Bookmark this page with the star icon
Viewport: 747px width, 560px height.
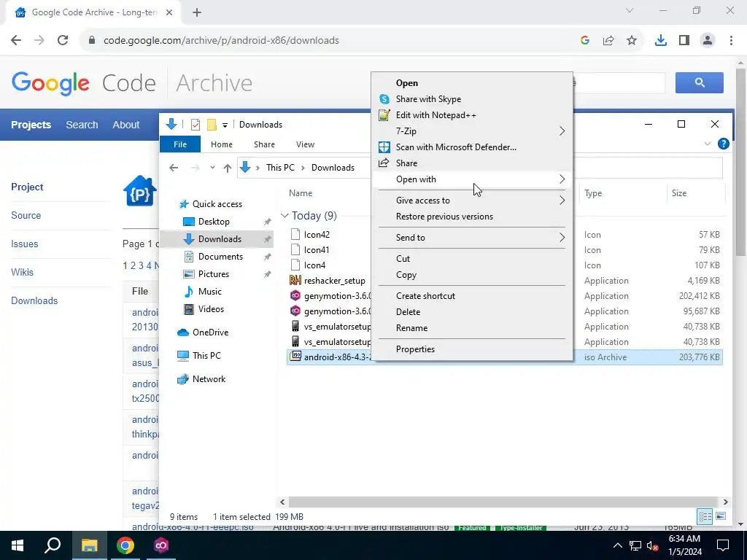click(x=632, y=41)
